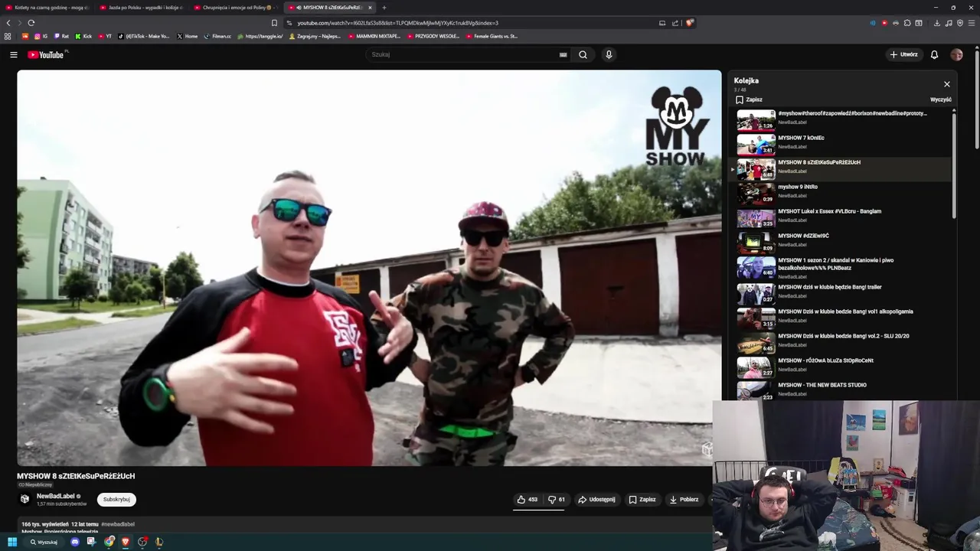The width and height of the screenshot is (980, 551).
Task: Clear the queue with Wyczyść
Action: coord(941,99)
